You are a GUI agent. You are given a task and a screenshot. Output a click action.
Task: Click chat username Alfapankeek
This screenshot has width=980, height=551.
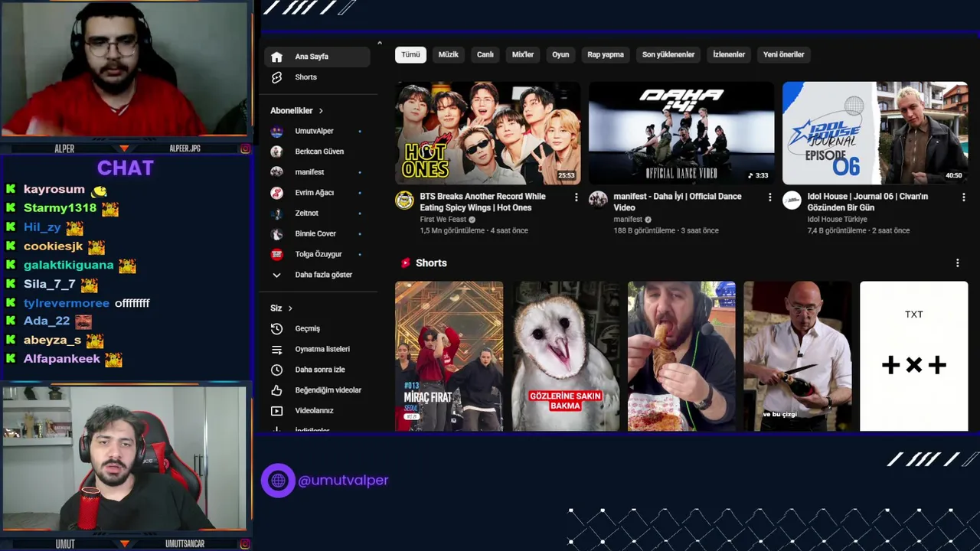(x=62, y=359)
